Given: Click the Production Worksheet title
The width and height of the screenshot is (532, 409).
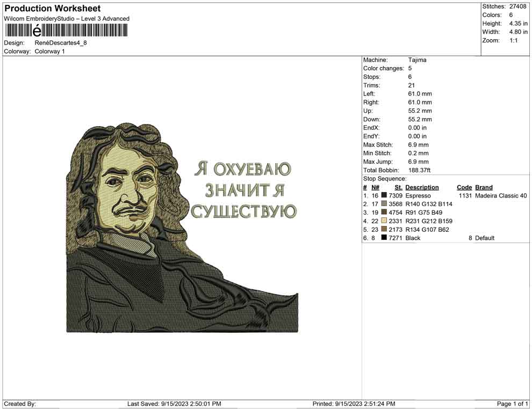Looking at the screenshot, I should tap(52, 8).
